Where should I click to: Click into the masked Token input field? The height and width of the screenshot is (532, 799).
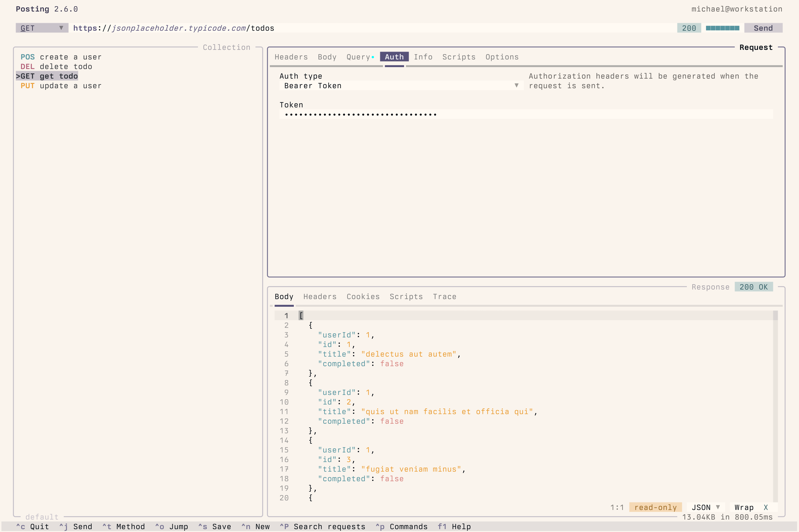click(526, 114)
